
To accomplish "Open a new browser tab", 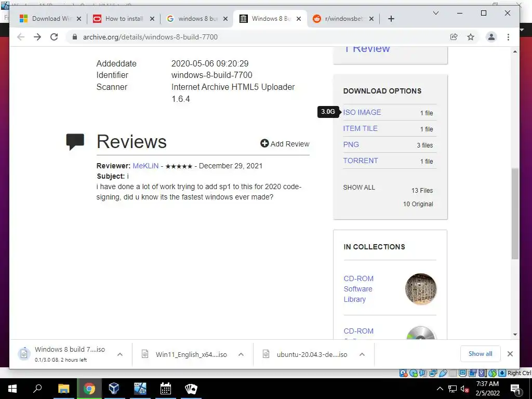I will (391, 19).
